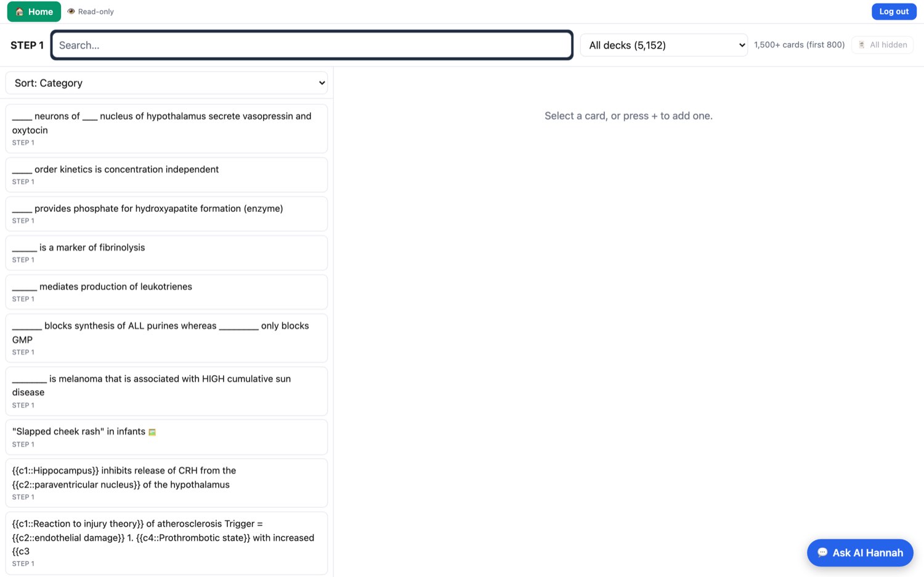Select the production of leukotrienes card
The width and height of the screenshot is (924, 577).
point(166,292)
